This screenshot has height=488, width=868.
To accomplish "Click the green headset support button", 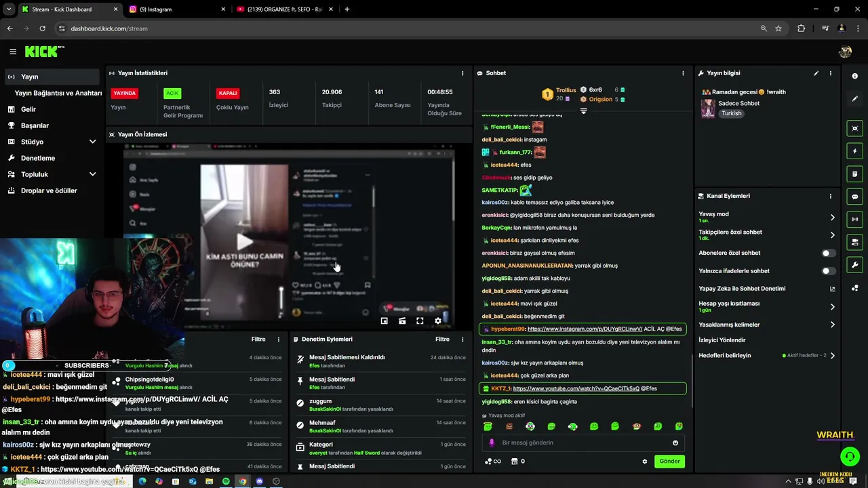I will pos(849,456).
